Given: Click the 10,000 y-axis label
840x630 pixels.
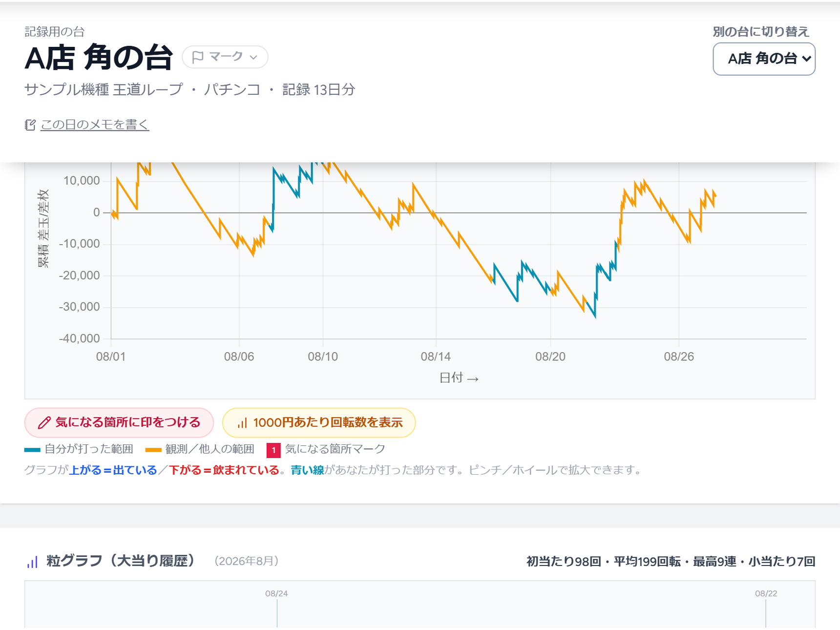Looking at the screenshot, I should click(82, 181).
